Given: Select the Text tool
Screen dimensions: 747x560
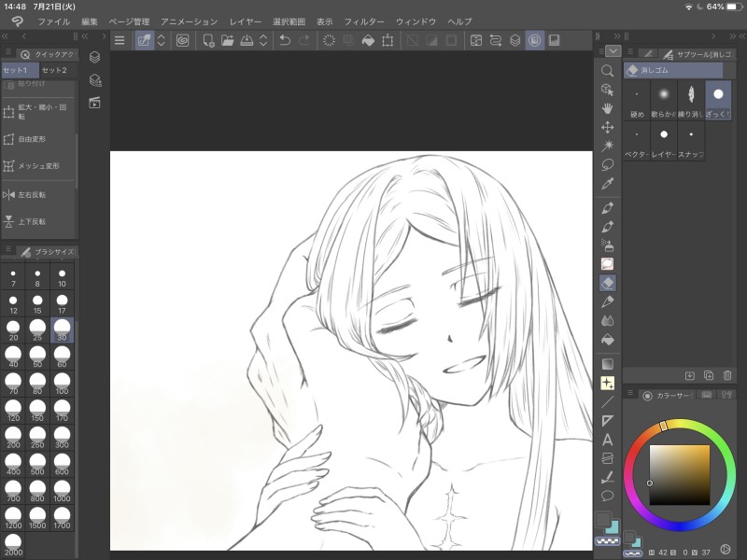Looking at the screenshot, I should pos(608,440).
